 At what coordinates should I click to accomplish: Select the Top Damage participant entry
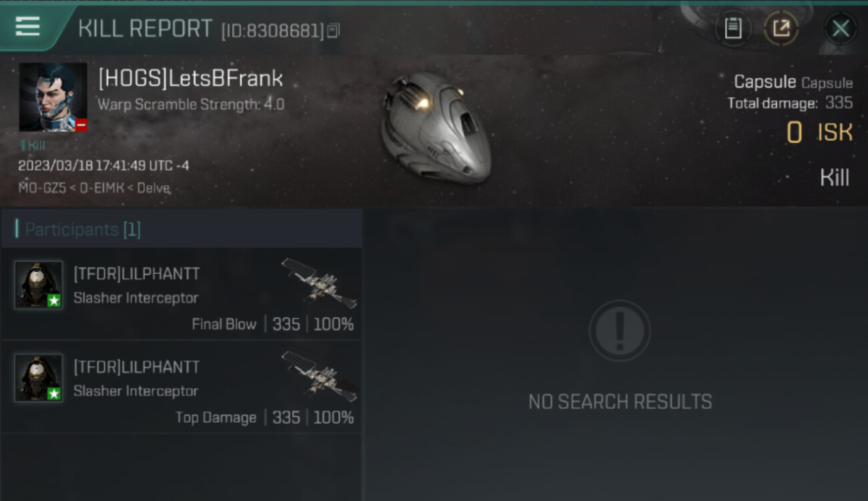(181, 387)
